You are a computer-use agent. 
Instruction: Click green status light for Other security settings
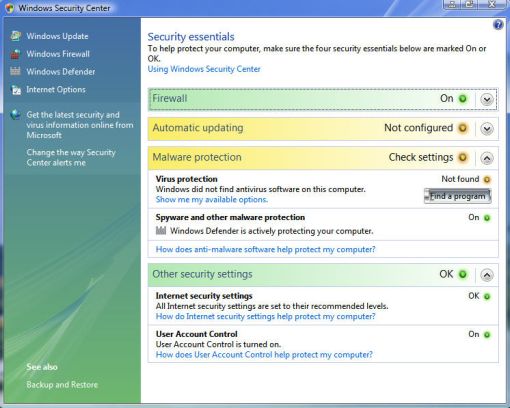(463, 274)
